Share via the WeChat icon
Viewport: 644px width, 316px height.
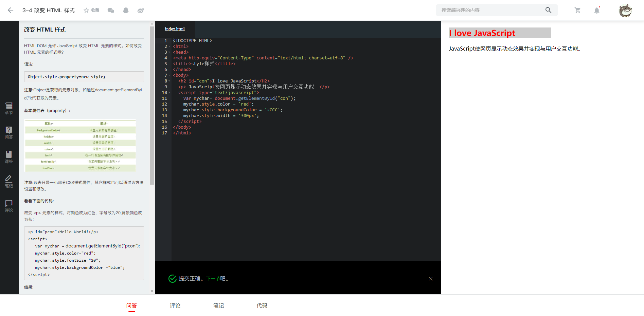pyautogui.click(x=111, y=11)
